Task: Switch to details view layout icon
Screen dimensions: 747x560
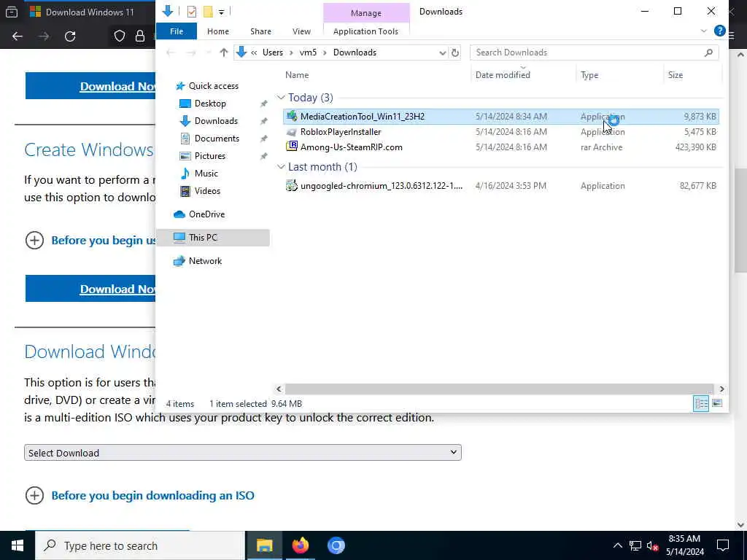Action: tap(701, 404)
